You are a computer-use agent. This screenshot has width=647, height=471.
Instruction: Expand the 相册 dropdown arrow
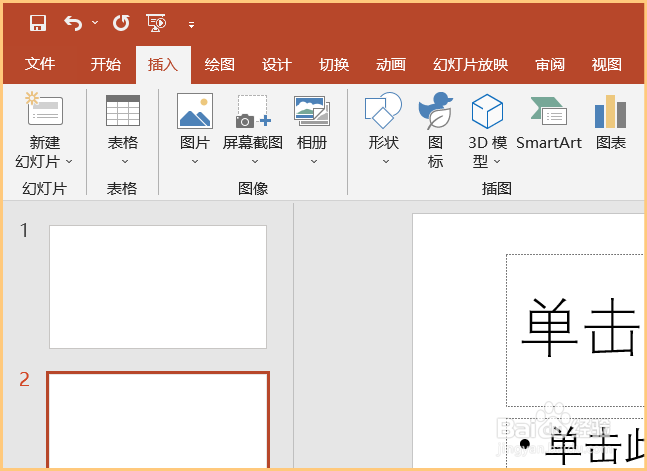314,161
